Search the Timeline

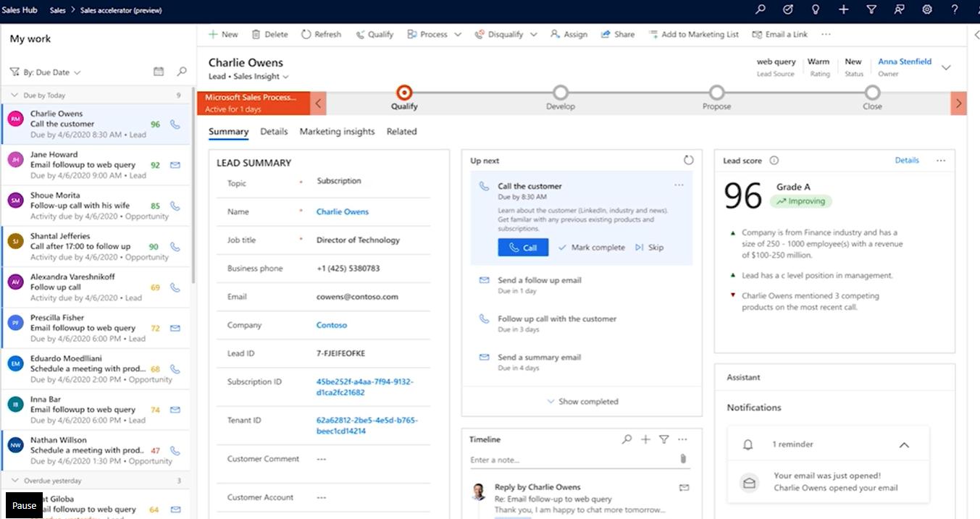627,439
